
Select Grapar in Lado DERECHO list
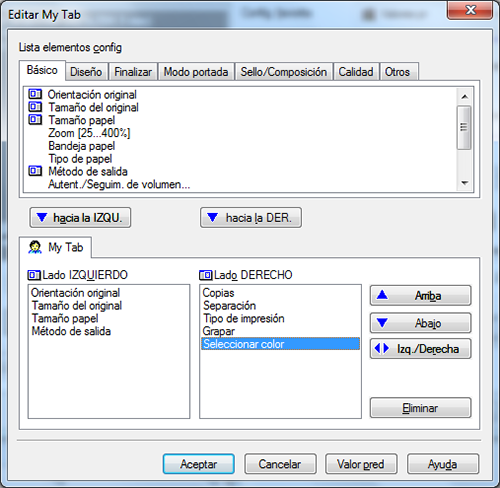218,331
